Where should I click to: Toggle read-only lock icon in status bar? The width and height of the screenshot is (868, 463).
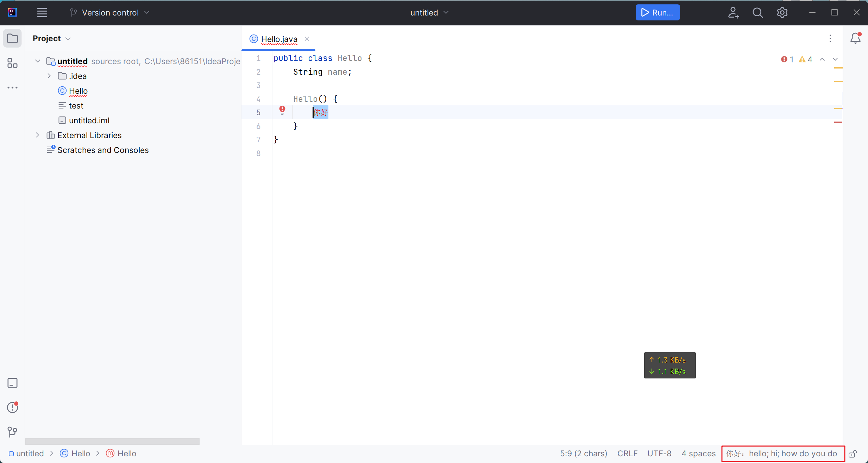pyautogui.click(x=853, y=454)
